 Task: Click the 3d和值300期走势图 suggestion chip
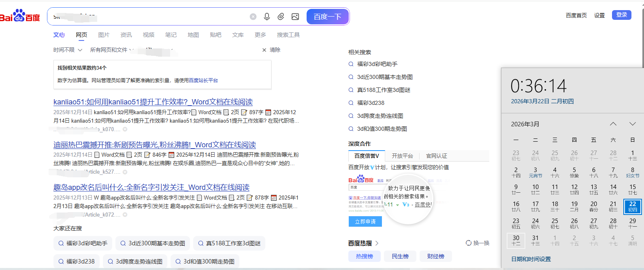[x=205, y=261]
